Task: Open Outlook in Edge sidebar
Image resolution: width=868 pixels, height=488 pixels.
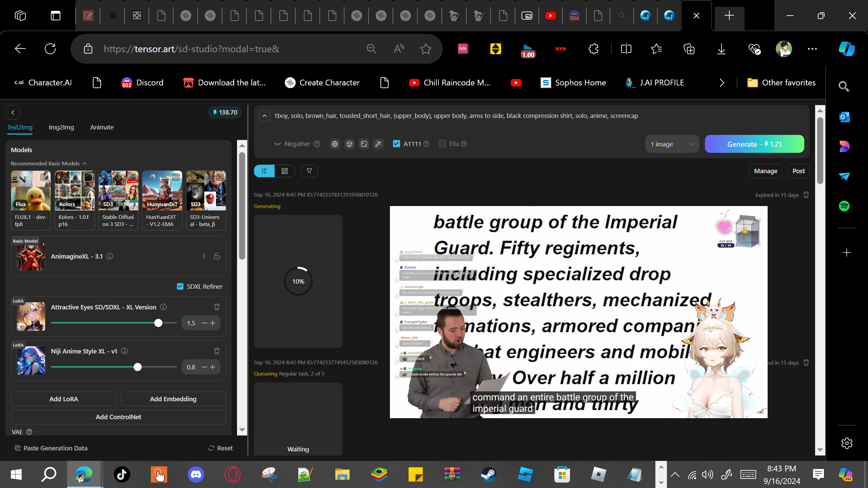Action: [x=844, y=117]
